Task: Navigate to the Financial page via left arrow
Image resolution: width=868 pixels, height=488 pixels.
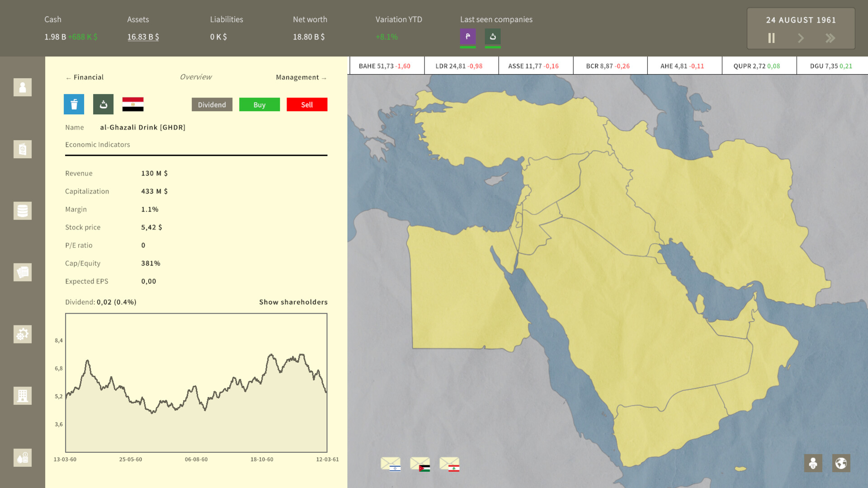Action: pyautogui.click(x=84, y=77)
